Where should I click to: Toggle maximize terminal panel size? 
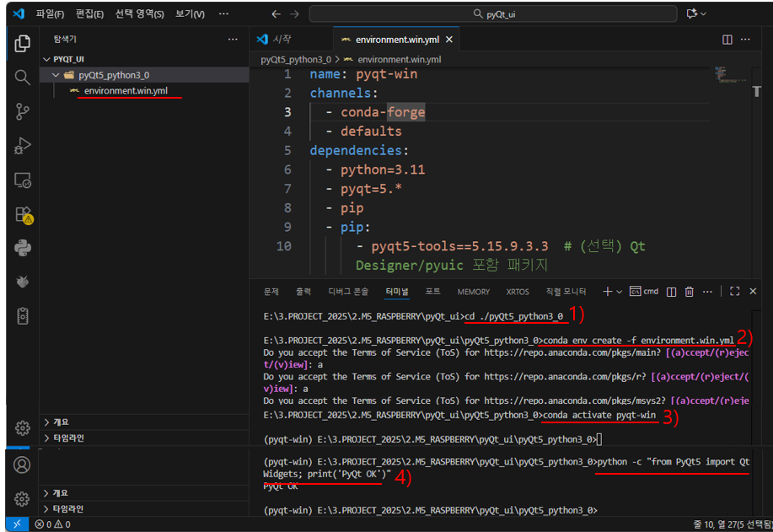[x=735, y=292]
